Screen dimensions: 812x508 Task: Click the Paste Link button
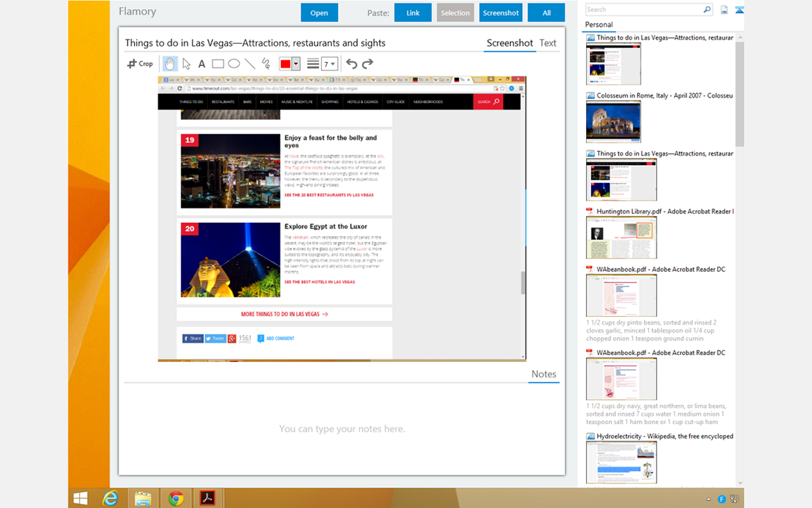[413, 13]
